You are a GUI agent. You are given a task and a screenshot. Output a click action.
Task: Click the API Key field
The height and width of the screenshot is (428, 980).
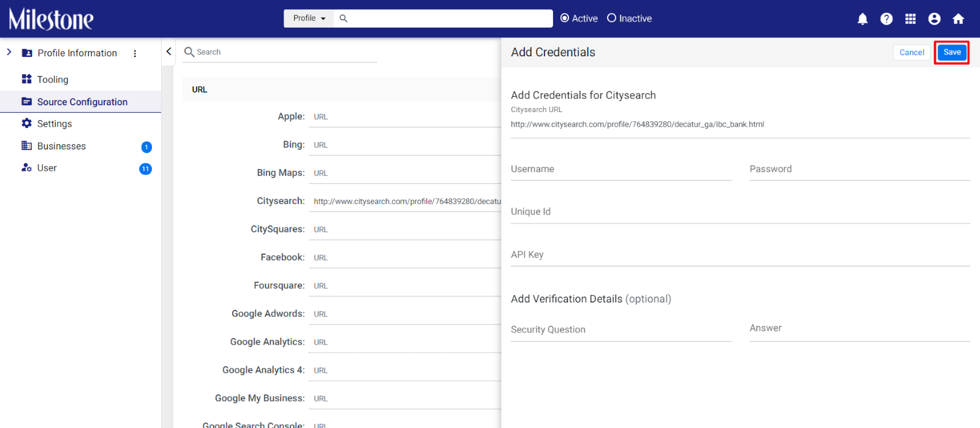pyautogui.click(x=741, y=255)
